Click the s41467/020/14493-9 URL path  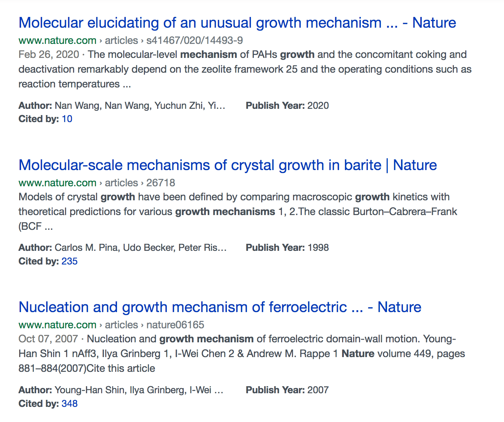click(194, 41)
